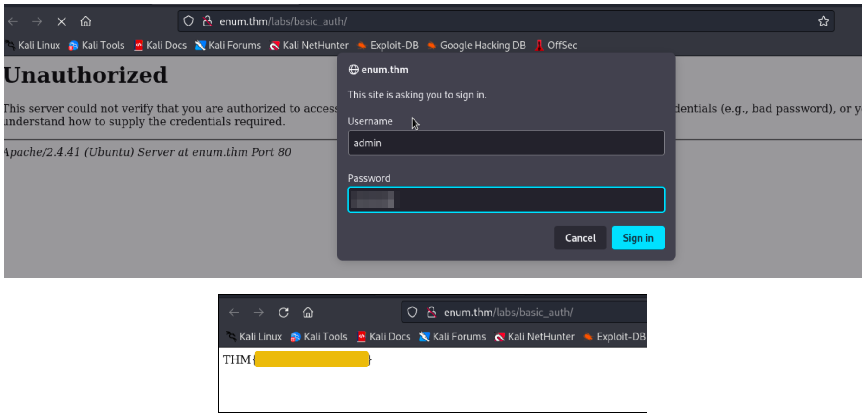
Task: Click the Username field containing admin
Action: tap(506, 143)
